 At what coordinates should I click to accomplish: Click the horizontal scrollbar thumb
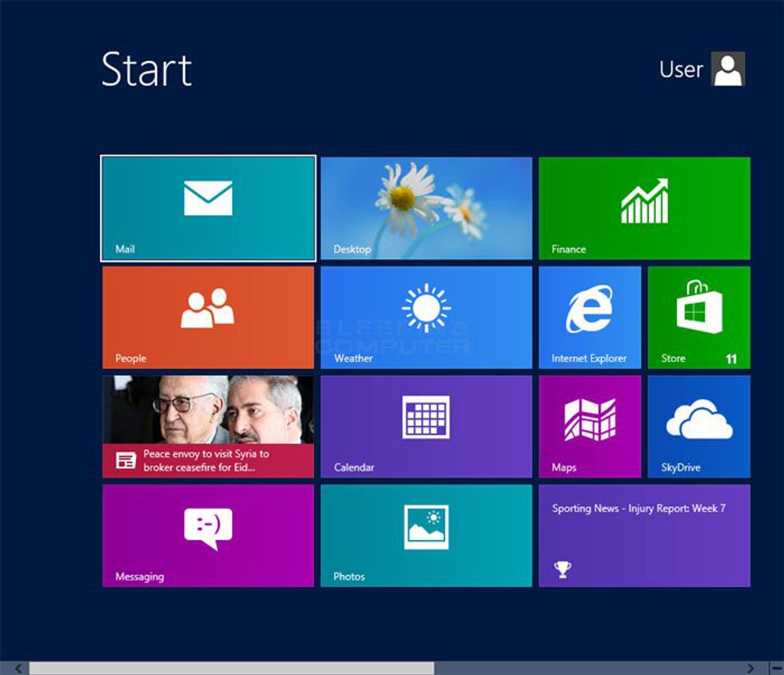pyautogui.click(x=232, y=668)
